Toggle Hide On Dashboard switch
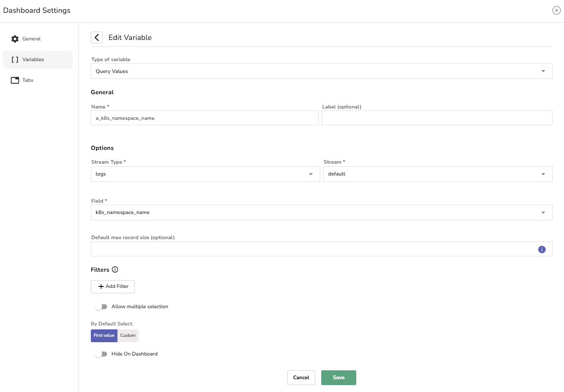The height and width of the screenshot is (392, 564). click(101, 354)
